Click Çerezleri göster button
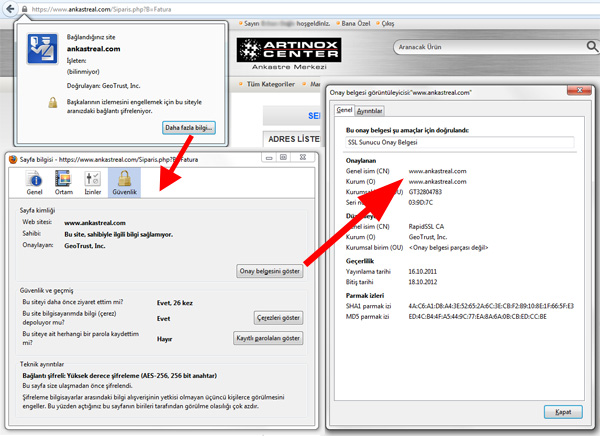Viewport: 600px width, 436px height. click(x=279, y=318)
